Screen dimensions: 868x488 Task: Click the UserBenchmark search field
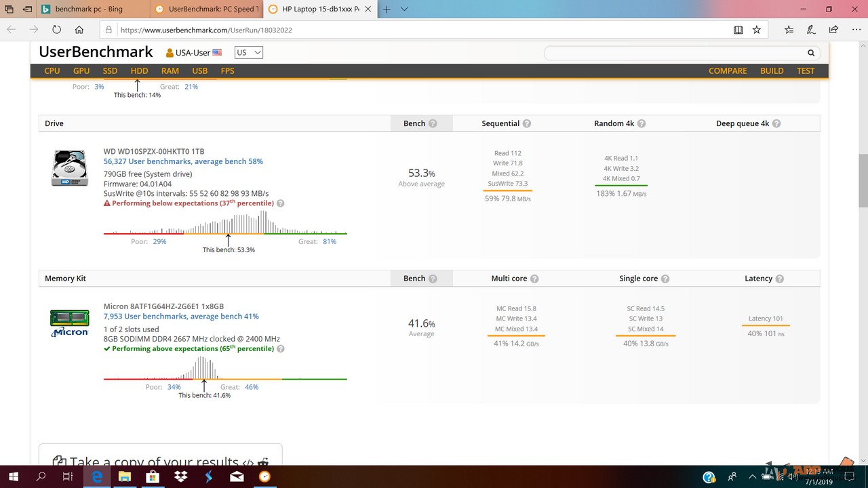point(682,53)
